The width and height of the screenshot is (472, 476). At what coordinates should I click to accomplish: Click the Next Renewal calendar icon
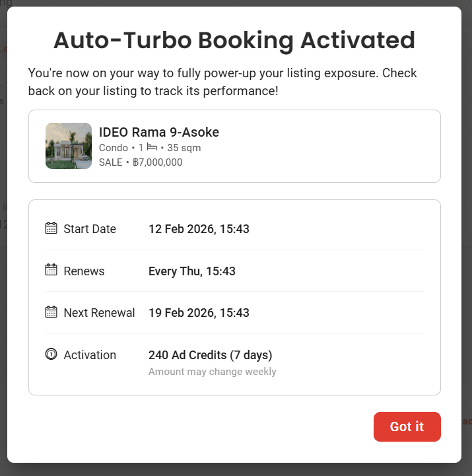(51, 312)
